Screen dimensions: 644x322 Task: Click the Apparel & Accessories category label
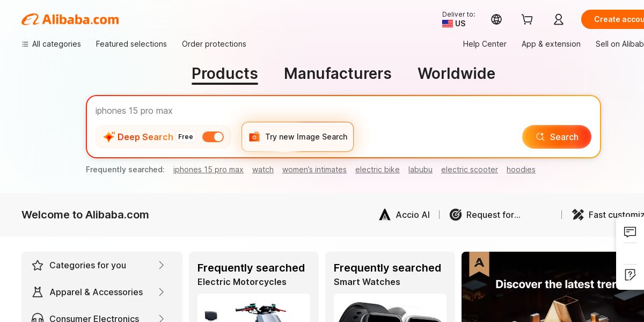coord(96,292)
